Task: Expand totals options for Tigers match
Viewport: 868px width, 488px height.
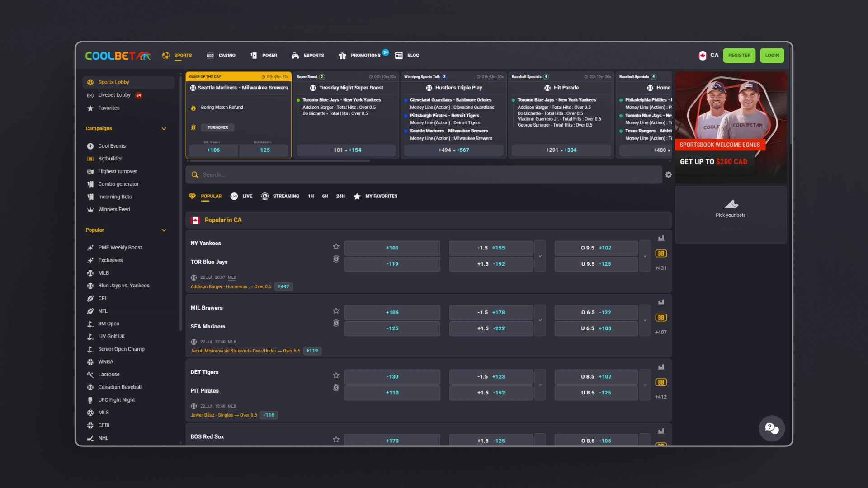Action: 645,385
